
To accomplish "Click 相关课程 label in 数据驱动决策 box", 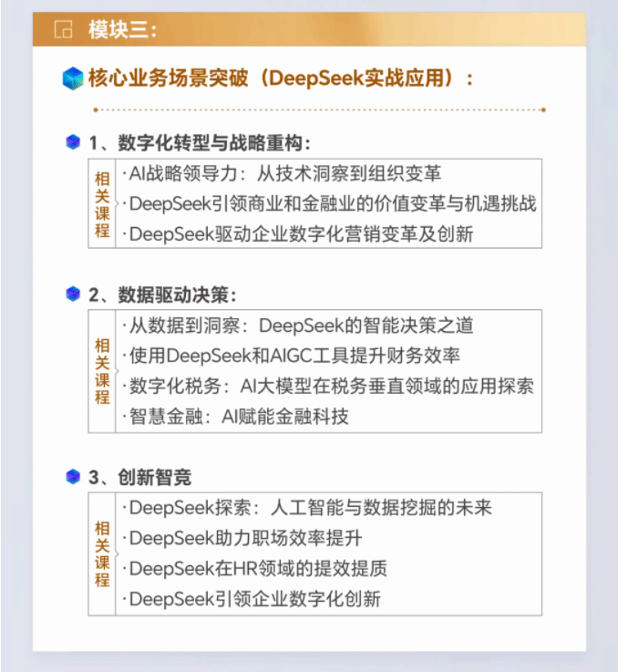I will coord(102,371).
